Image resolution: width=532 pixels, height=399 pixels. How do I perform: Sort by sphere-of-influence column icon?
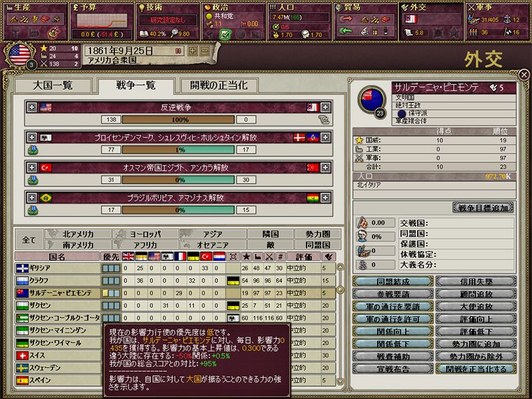pyautogui.click(x=233, y=257)
